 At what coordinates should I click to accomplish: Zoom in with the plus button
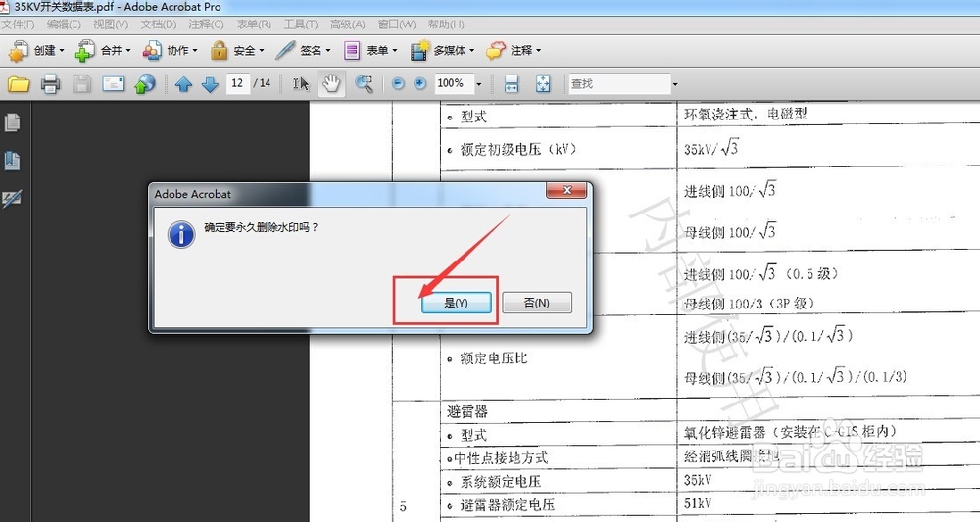(420, 83)
